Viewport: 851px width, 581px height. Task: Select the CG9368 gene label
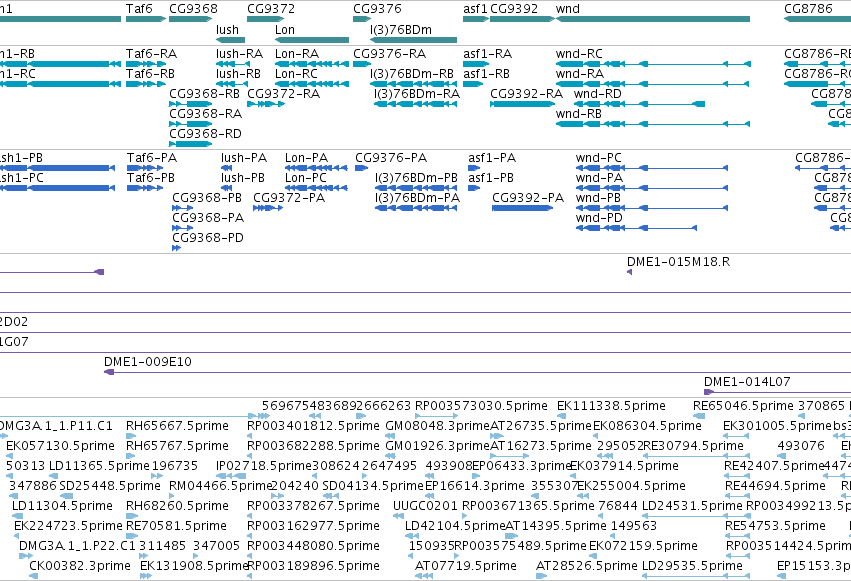(x=193, y=9)
